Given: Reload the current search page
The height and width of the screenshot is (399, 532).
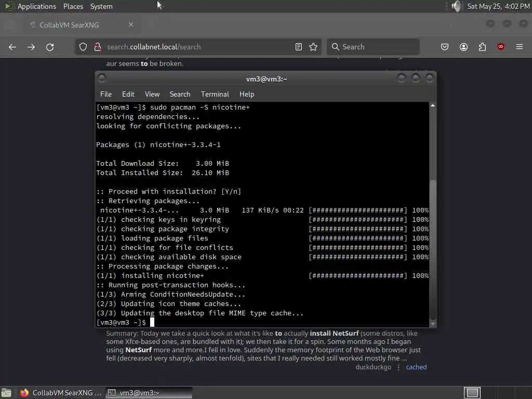Looking at the screenshot, I should 50,47.
